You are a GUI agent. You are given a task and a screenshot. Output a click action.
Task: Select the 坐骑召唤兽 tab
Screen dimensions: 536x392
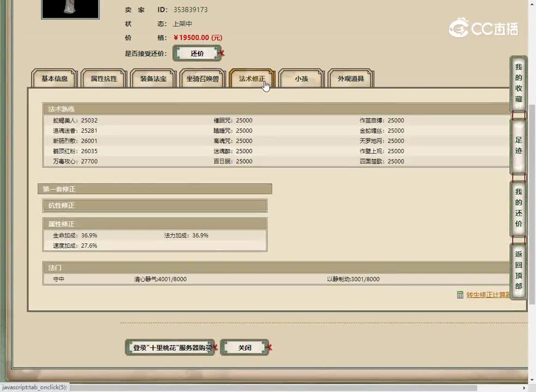click(x=203, y=78)
